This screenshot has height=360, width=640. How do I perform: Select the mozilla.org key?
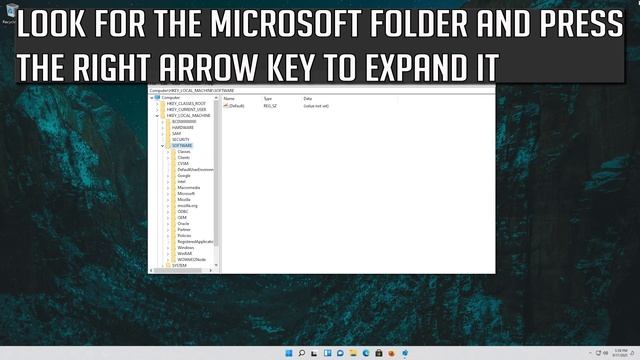point(187,206)
